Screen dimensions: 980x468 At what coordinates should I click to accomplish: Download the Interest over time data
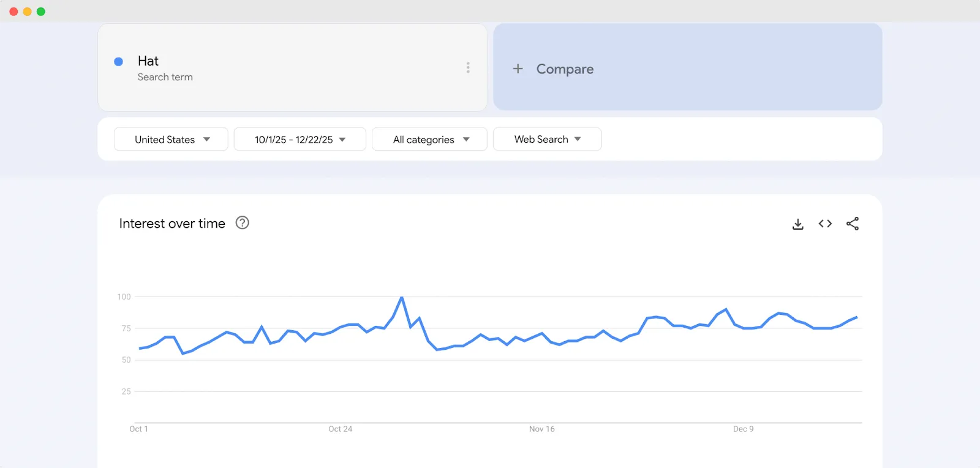797,224
